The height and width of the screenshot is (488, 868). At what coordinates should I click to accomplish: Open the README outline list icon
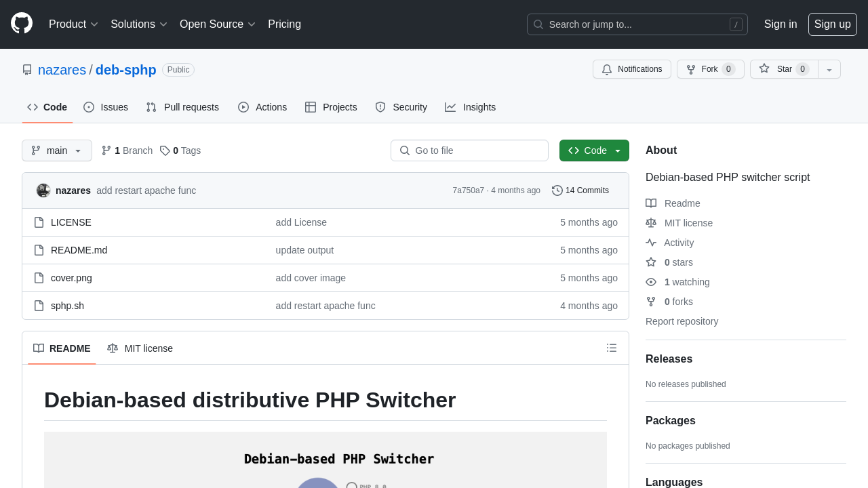click(612, 348)
